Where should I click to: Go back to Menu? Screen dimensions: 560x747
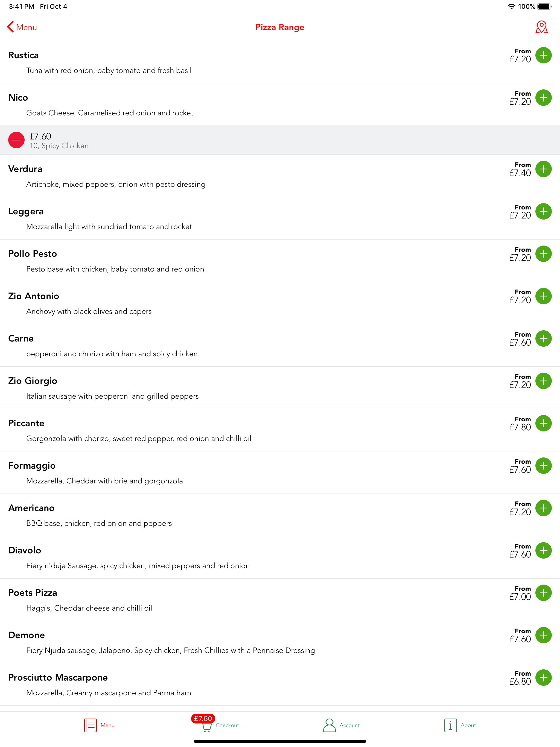[22, 27]
